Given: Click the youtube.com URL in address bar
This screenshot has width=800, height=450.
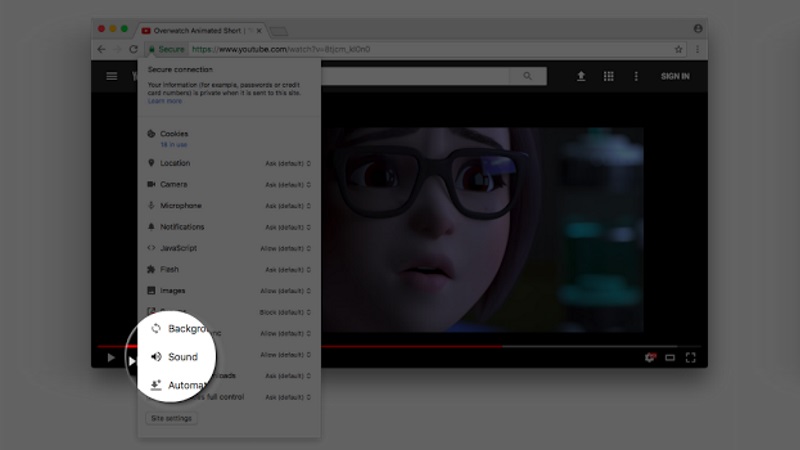Looking at the screenshot, I should point(281,49).
